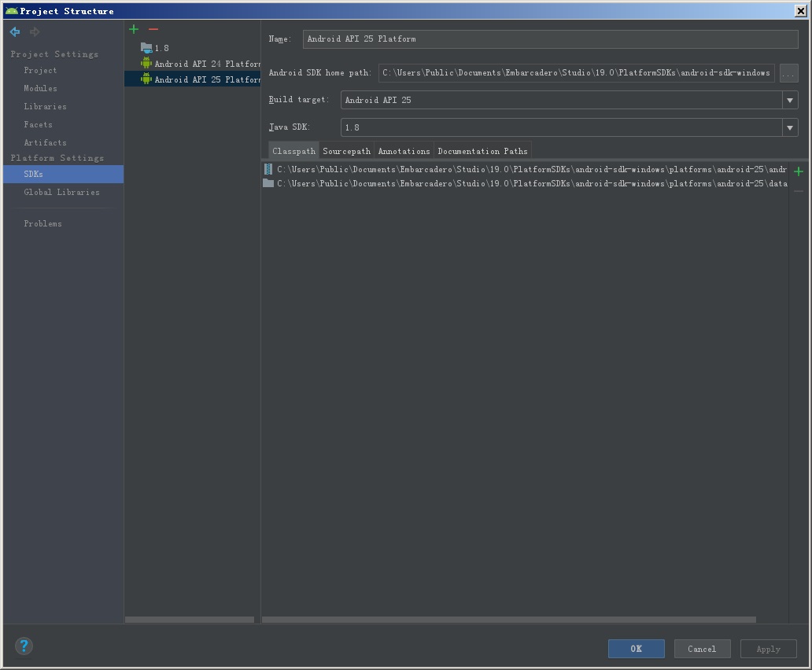Click the back navigation arrow
The width and height of the screenshot is (812, 670).
click(15, 32)
